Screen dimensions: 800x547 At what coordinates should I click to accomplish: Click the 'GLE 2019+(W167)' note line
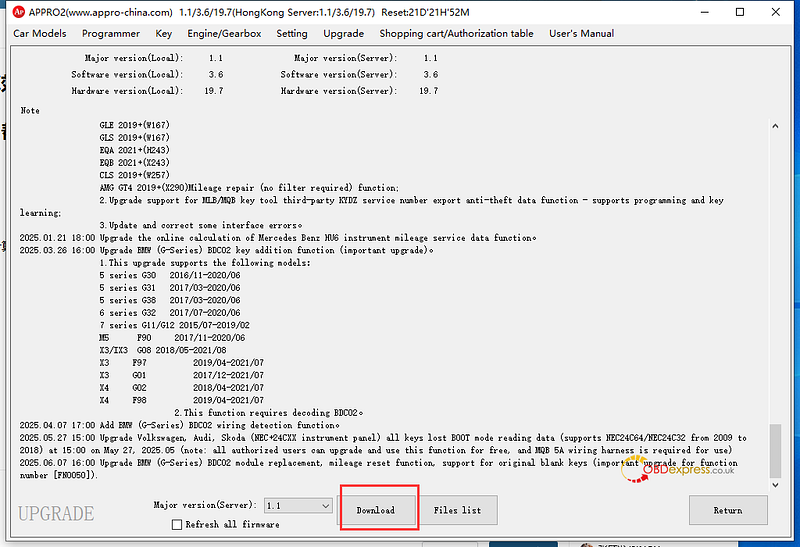pos(135,125)
